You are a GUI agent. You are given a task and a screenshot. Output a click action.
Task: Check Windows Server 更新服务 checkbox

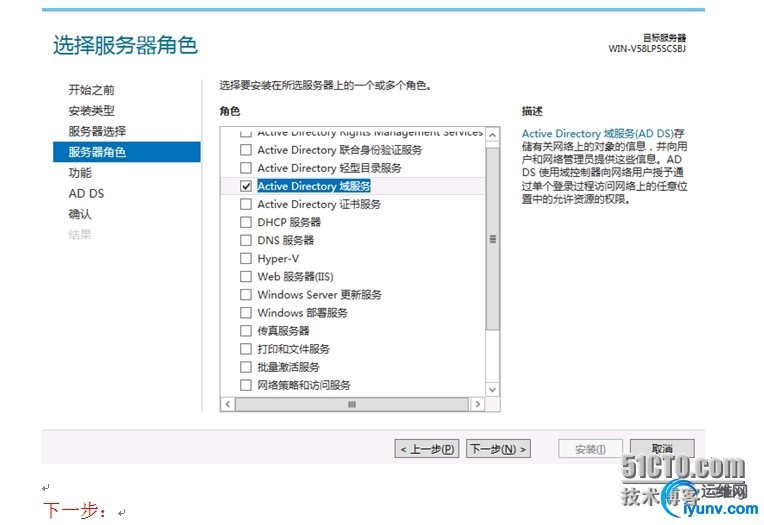pos(246,294)
